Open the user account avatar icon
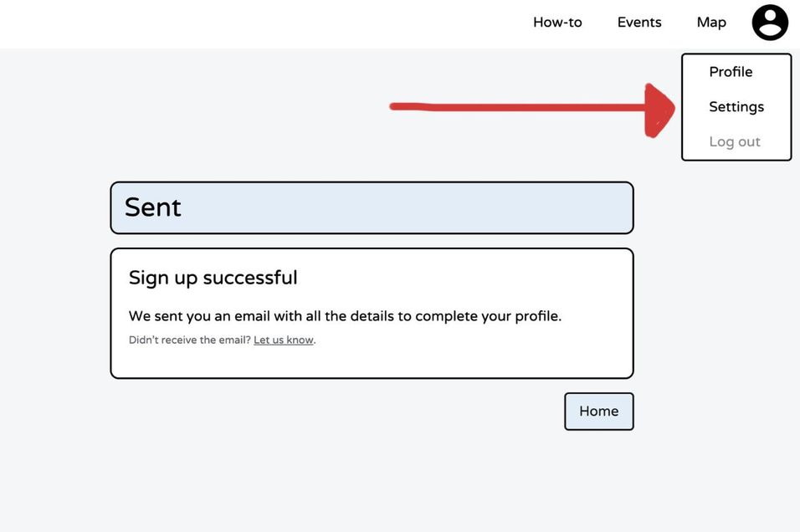The height and width of the screenshot is (532, 800). point(770,23)
